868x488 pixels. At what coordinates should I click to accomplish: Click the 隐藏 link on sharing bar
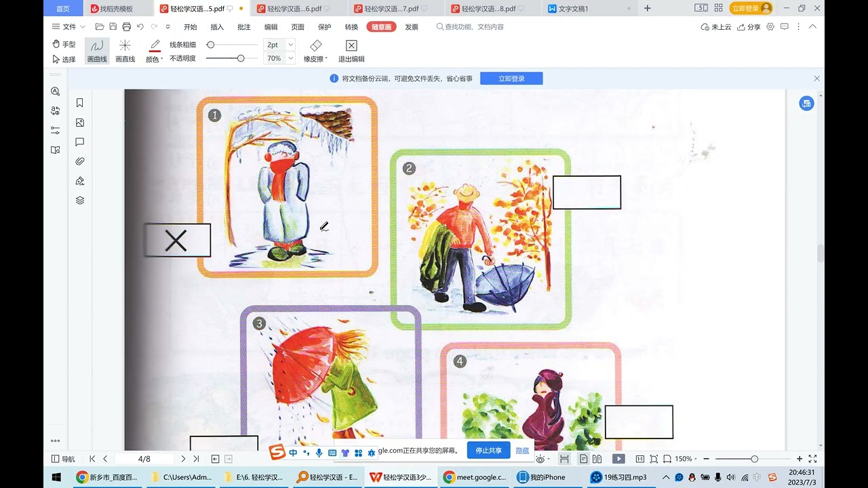click(x=522, y=451)
